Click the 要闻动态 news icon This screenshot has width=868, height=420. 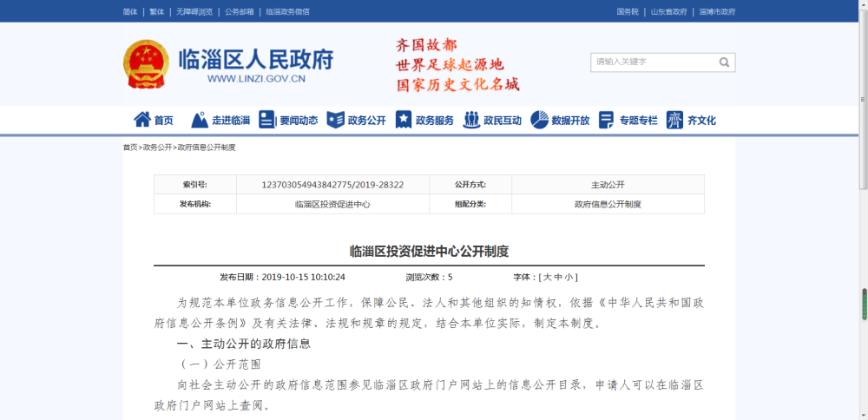[267, 120]
